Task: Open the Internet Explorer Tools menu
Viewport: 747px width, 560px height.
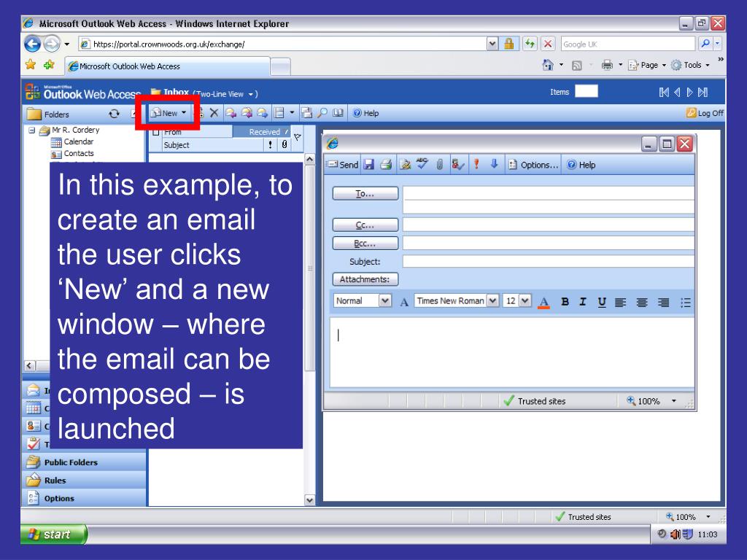Action: tap(690, 65)
